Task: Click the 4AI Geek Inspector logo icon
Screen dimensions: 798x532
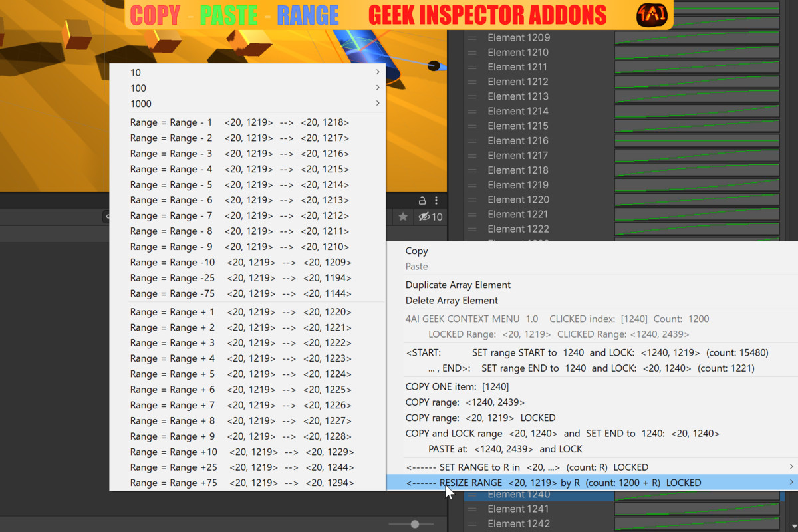Action: tap(651, 15)
